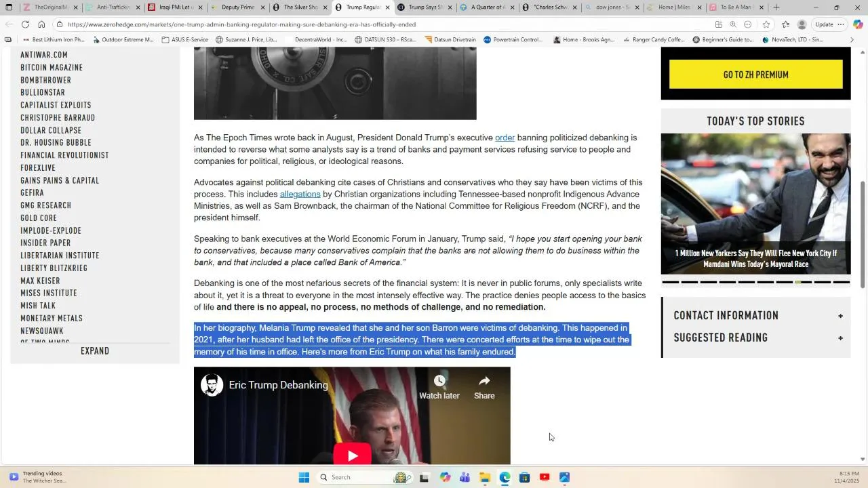Open the Copilot icon in browser toolbar
The width and height of the screenshot is (868, 488).
click(858, 24)
